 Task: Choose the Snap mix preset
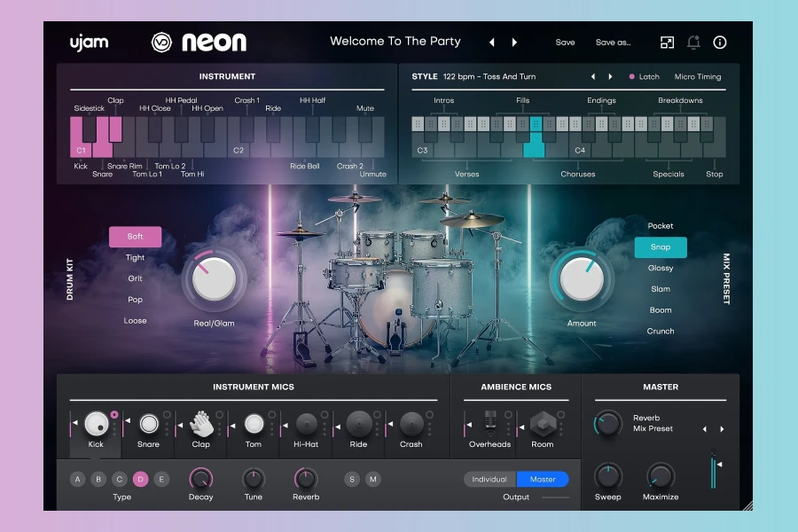coord(660,246)
